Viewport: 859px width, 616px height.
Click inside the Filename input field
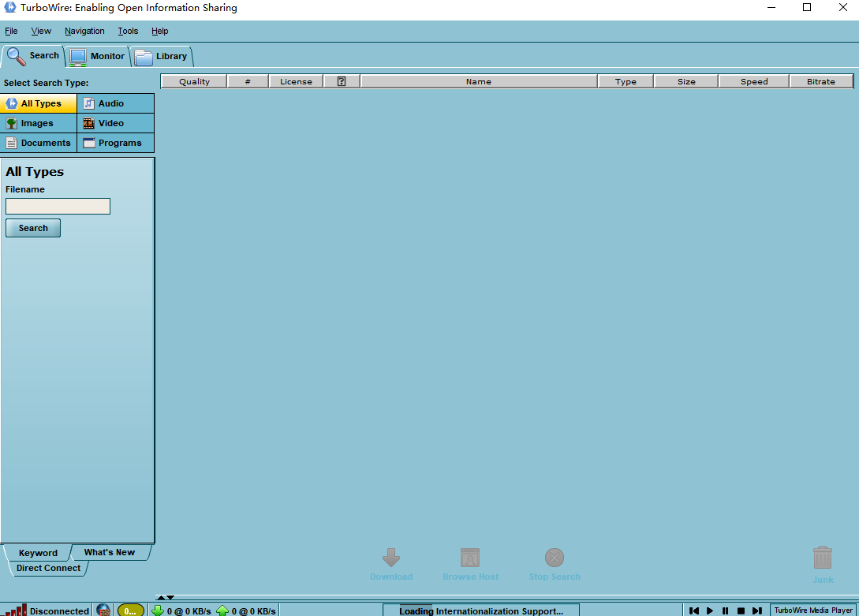[57, 206]
